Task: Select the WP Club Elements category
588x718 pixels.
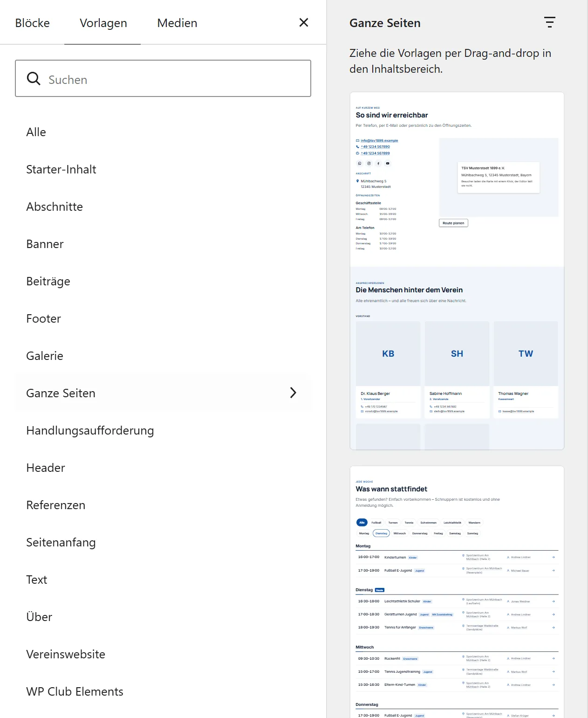Action: 163,691
